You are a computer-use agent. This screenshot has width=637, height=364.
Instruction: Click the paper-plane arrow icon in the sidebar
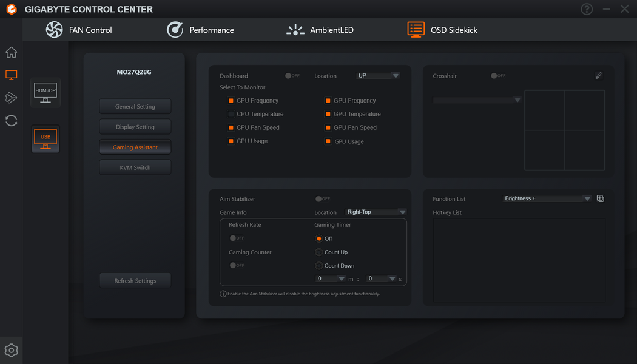[x=12, y=98]
